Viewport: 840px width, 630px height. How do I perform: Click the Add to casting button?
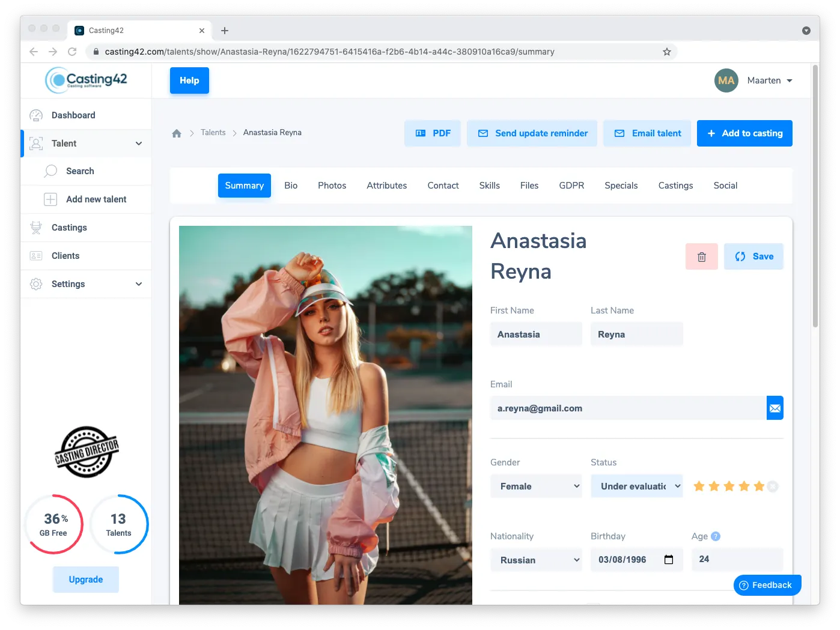[x=744, y=133]
